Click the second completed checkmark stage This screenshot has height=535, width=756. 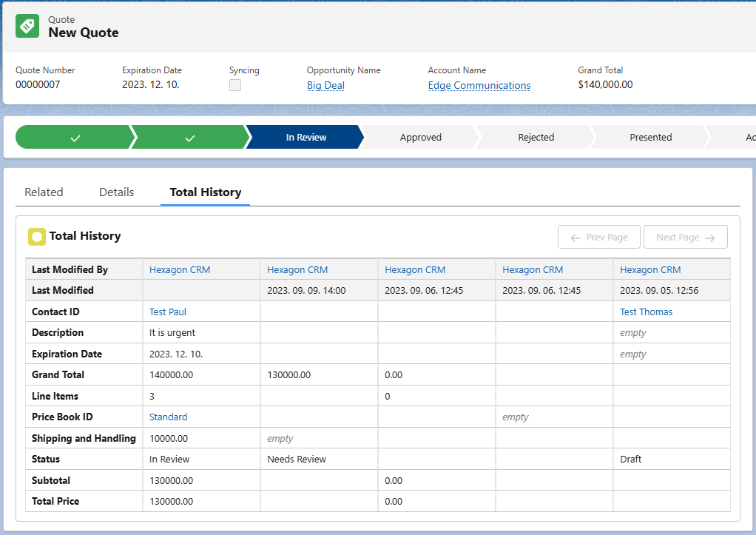[x=189, y=138]
